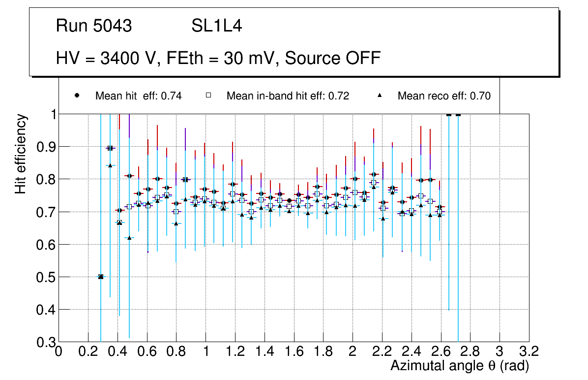Click the 'Mean reco eff: 0.70' legend text
Screen dimensions: 588x380
tap(444, 96)
